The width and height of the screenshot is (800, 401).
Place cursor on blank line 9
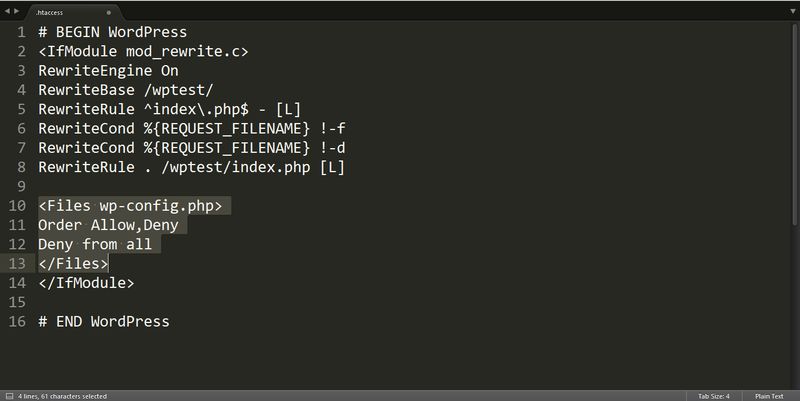coord(408,186)
